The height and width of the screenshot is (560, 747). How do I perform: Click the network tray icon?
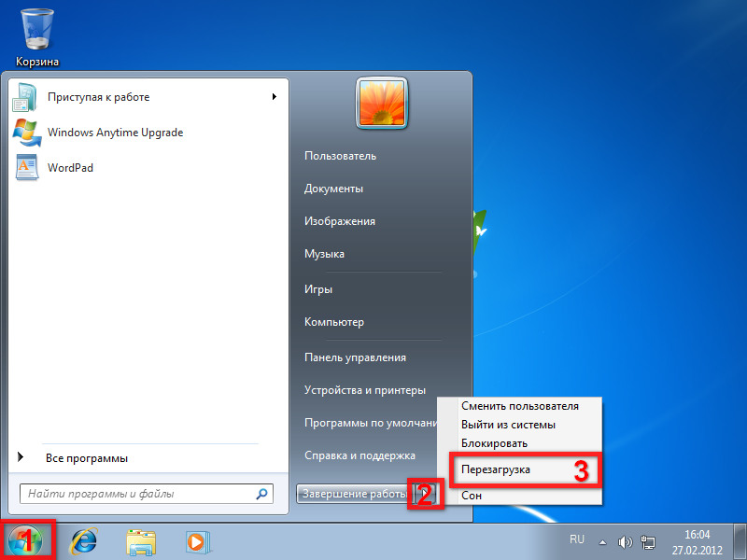[647, 541]
